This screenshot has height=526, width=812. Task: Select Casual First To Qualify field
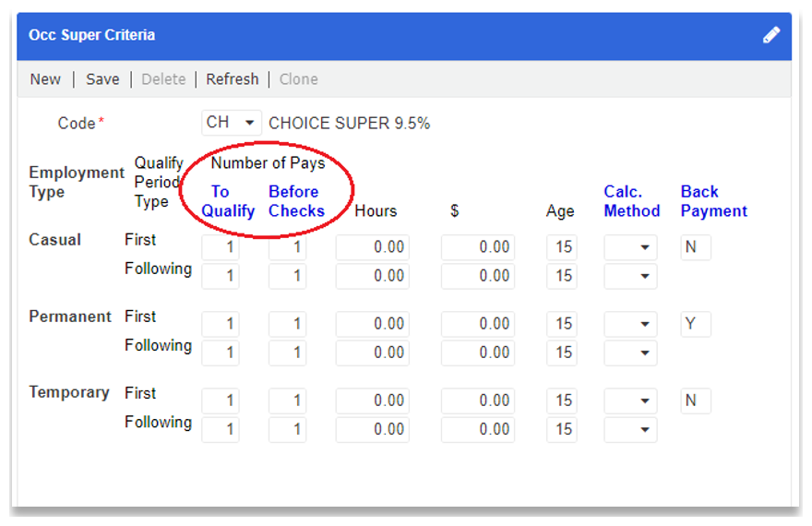221,247
